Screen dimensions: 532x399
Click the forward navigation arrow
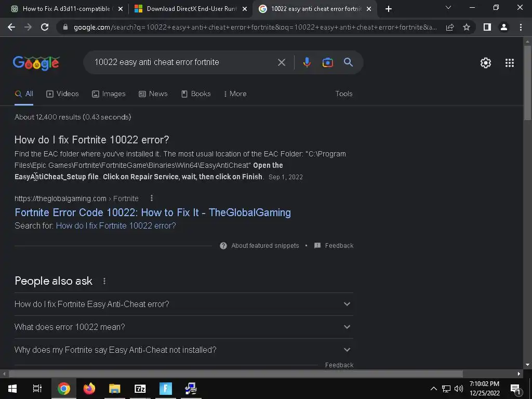(28, 27)
